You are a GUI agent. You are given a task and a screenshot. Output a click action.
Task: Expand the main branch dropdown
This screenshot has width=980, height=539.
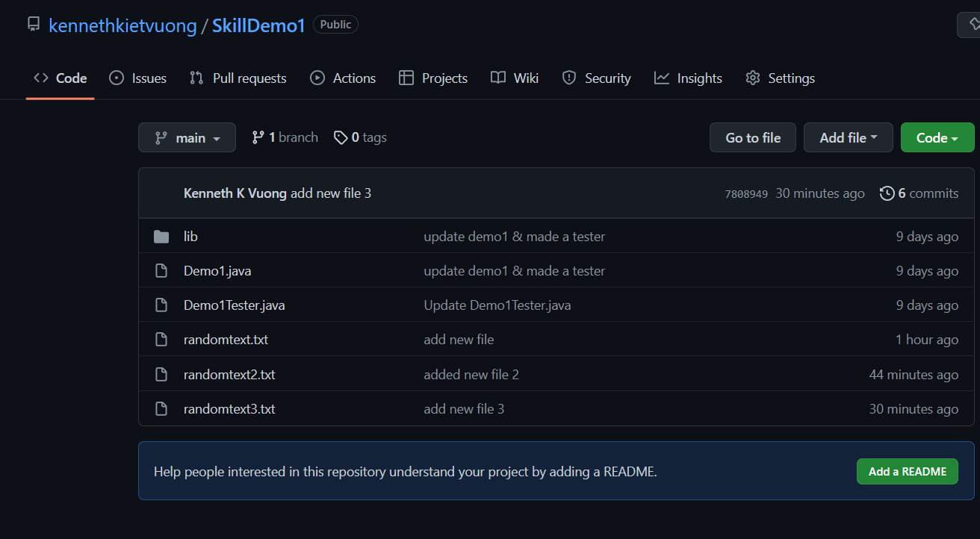(x=187, y=137)
